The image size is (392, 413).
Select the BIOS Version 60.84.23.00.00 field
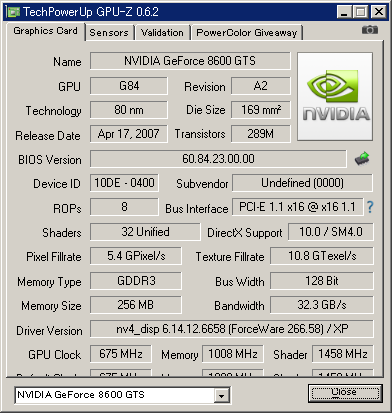point(218,159)
